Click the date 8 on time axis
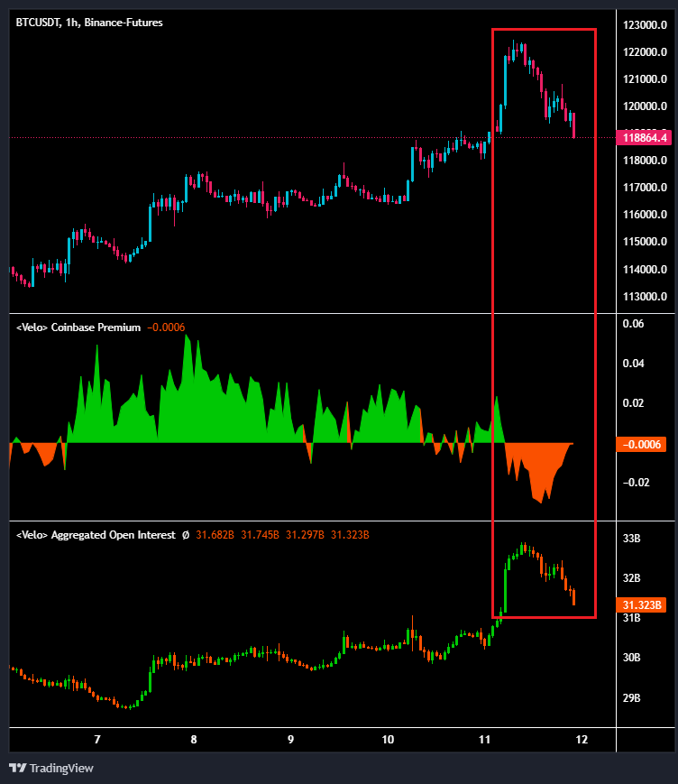Screen dimensions: 678x784 [x=194, y=740]
